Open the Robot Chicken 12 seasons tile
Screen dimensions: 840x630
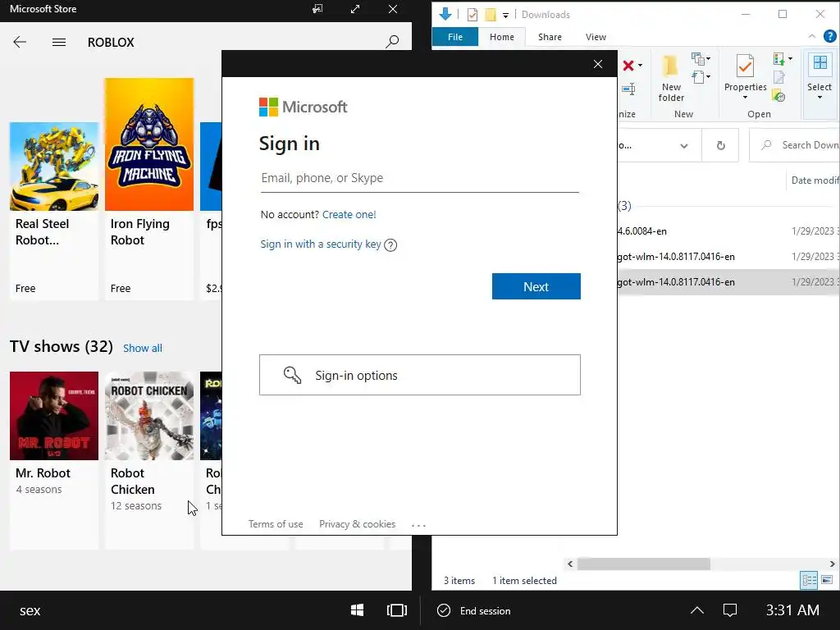point(149,461)
